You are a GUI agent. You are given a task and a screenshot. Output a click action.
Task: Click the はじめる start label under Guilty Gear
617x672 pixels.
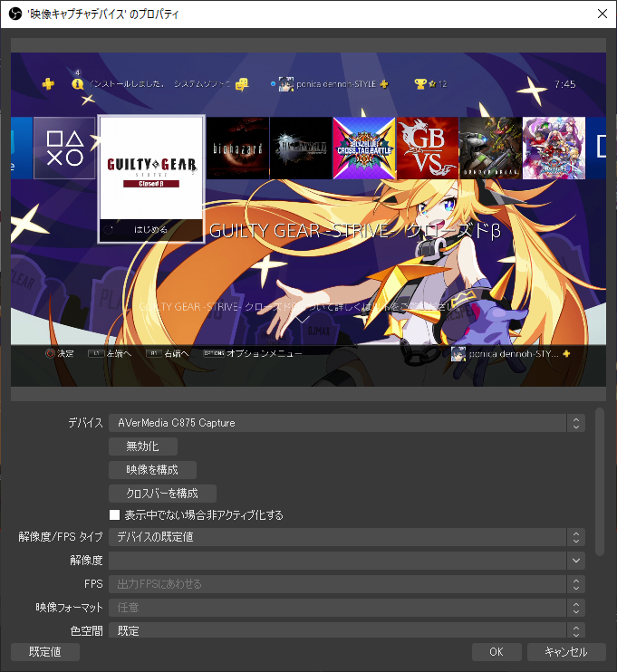[150, 230]
